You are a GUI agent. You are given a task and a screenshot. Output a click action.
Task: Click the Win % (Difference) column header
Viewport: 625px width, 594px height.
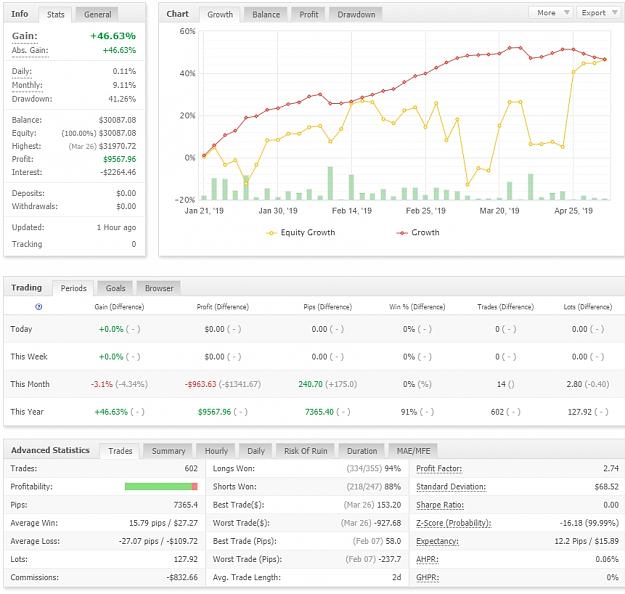tap(417, 307)
